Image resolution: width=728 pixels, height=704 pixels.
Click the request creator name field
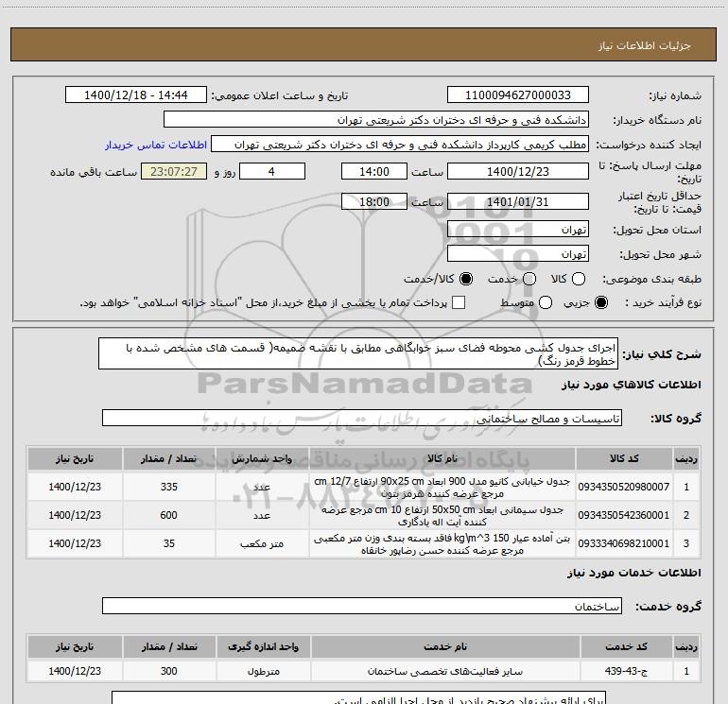coord(400,145)
